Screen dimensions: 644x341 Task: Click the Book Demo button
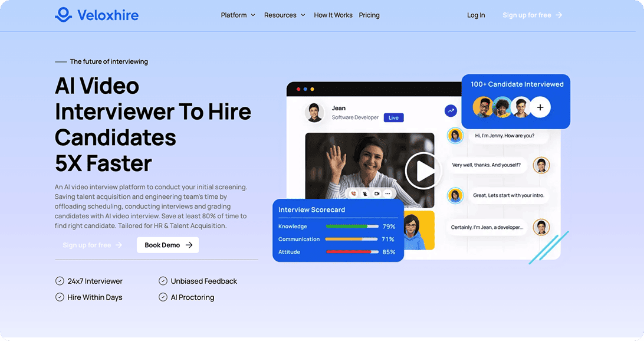click(168, 245)
